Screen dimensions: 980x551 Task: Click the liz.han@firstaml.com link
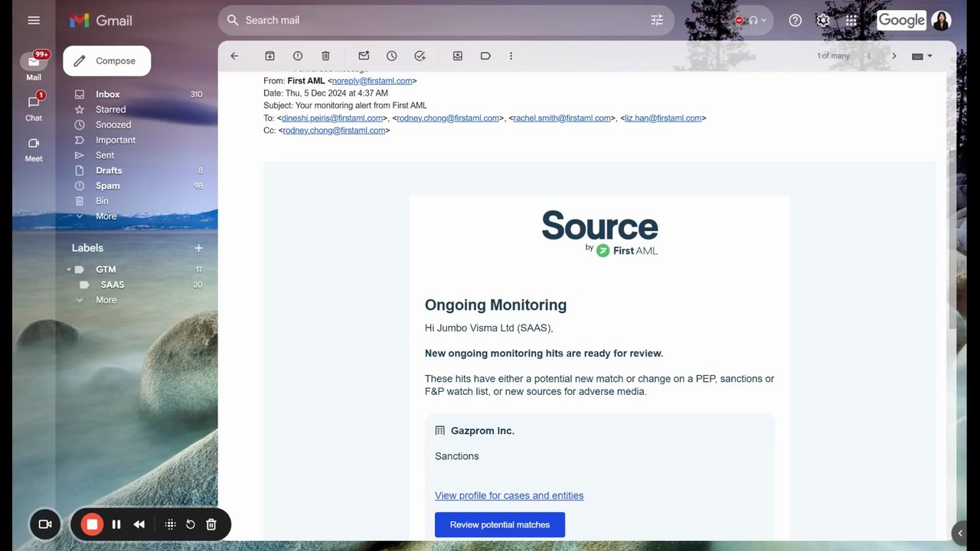pos(663,118)
